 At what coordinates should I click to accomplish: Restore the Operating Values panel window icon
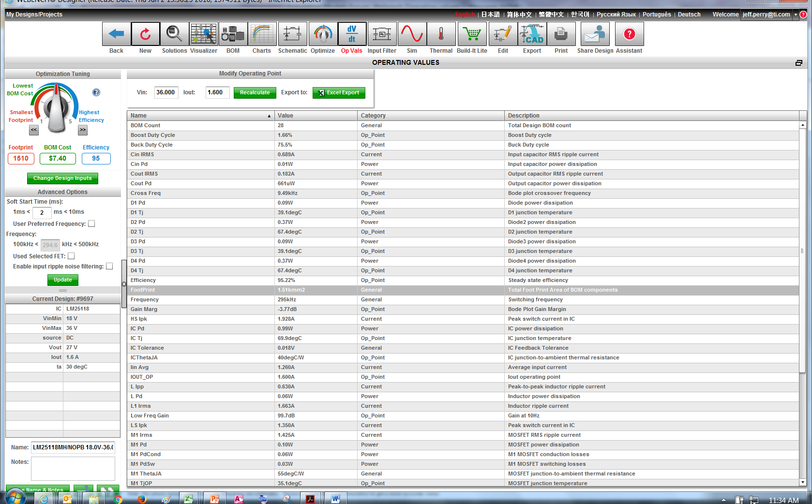(798, 63)
